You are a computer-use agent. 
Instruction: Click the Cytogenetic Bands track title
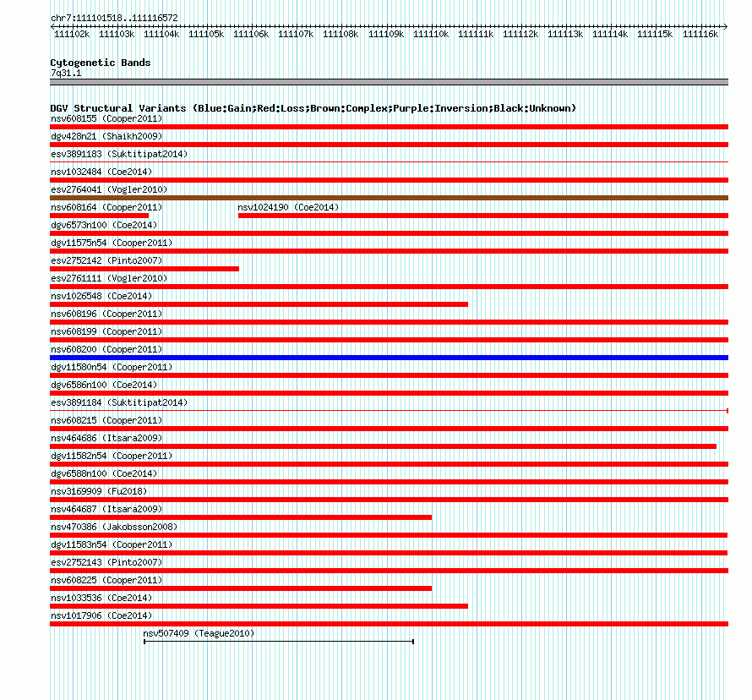pyautogui.click(x=101, y=63)
